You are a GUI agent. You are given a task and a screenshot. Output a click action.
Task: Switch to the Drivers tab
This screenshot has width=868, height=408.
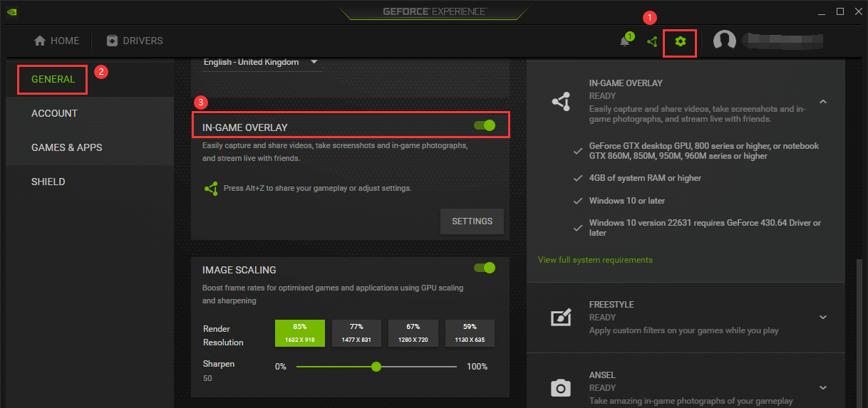pyautogui.click(x=135, y=41)
